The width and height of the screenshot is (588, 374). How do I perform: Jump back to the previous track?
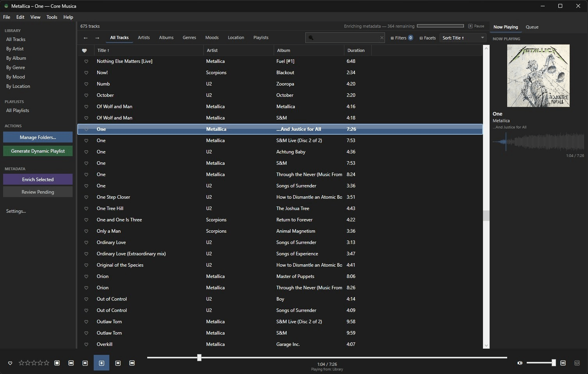tap(71, 363)
